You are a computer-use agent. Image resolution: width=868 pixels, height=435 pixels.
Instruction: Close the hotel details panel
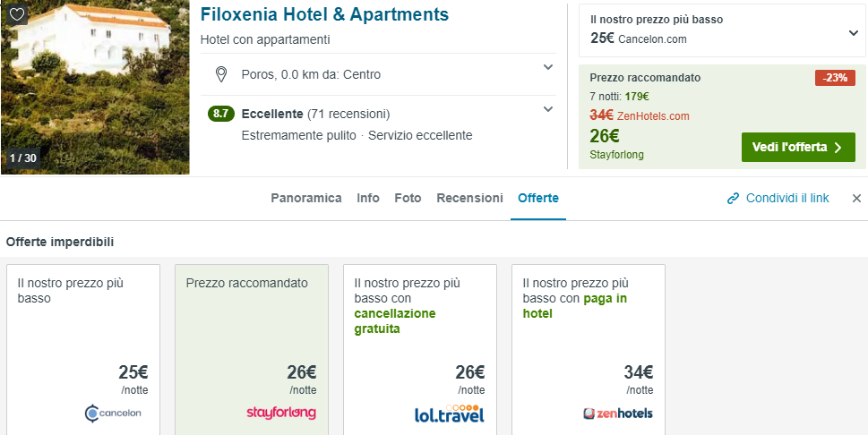(856, 198)
